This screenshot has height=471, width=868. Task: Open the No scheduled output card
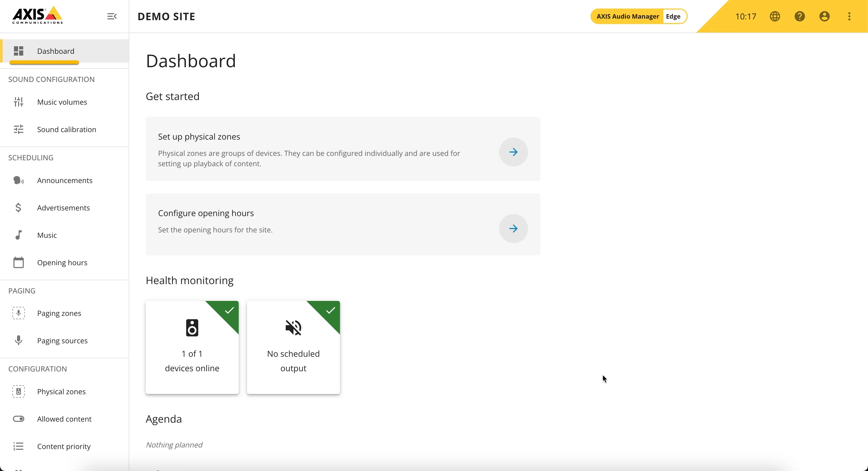point(293,347)
